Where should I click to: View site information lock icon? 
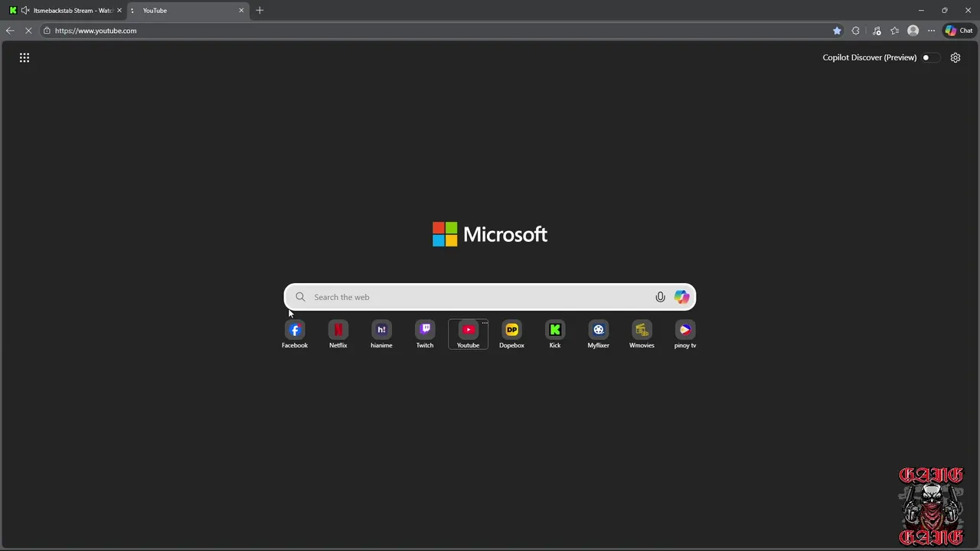[x=47, y=31]
